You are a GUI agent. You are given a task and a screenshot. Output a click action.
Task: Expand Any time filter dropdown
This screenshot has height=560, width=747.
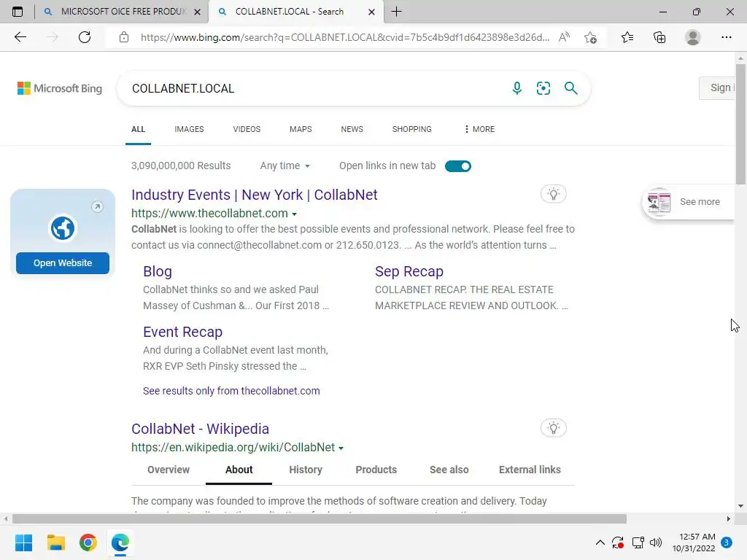(285, 166)
